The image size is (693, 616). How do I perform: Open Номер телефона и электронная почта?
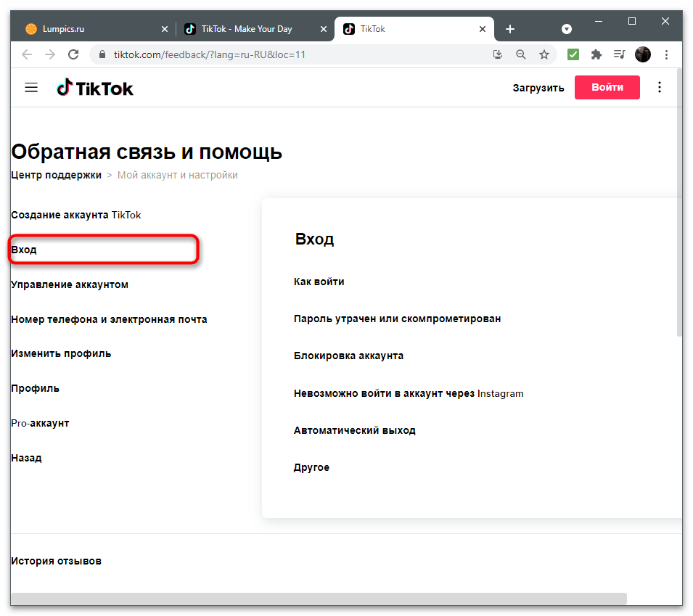(109, 319)
